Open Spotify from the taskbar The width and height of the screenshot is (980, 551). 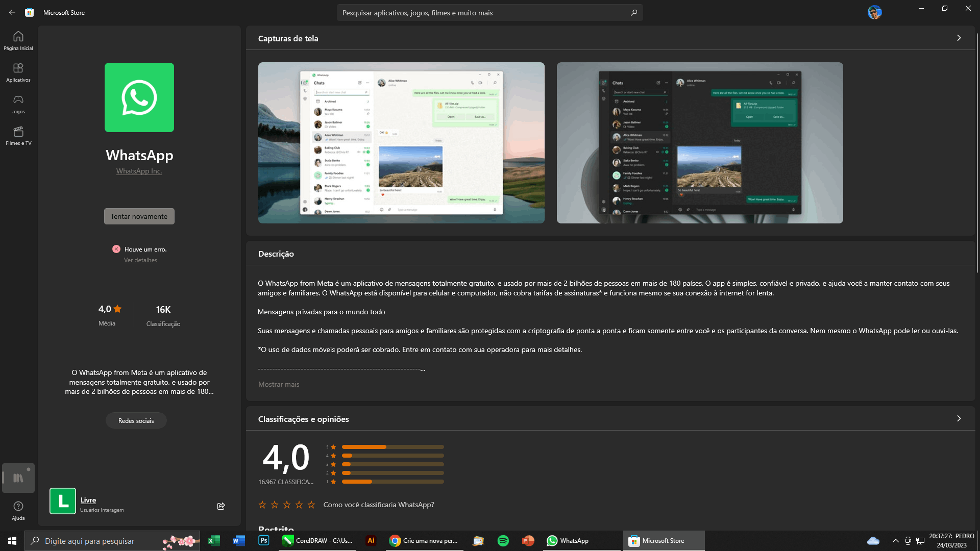503,541
